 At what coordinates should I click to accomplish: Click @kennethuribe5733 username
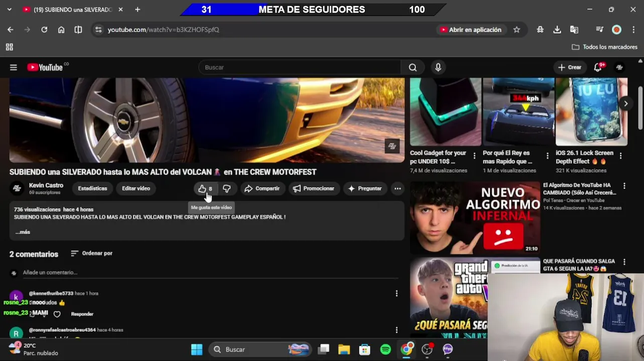pos(51,293)
